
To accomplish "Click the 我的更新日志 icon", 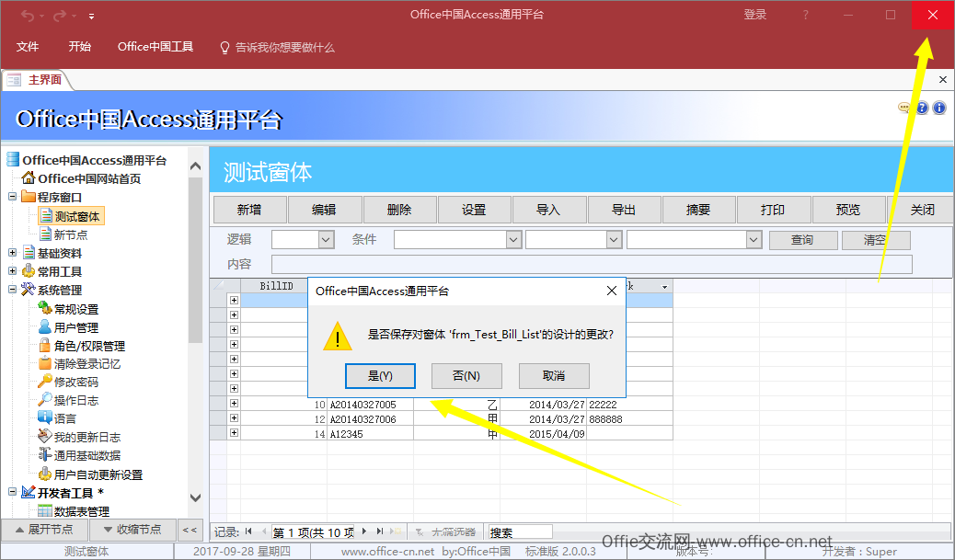I will point(45,437).
